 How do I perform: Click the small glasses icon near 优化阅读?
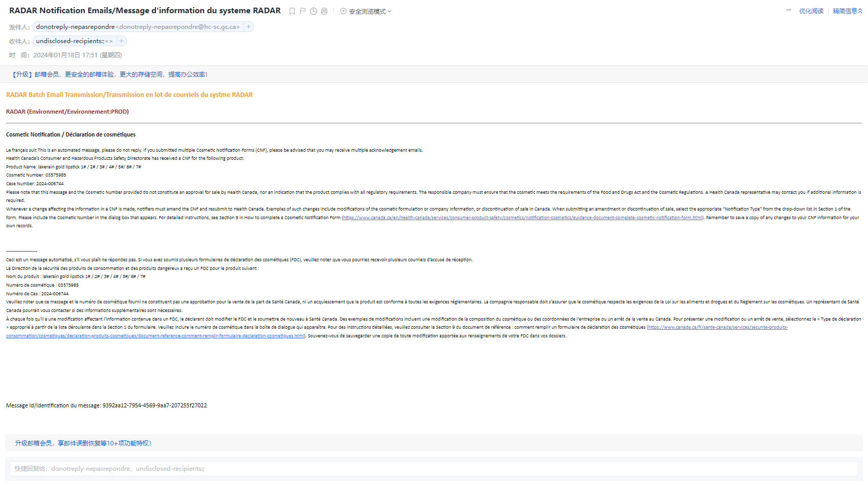coord(788,10)
